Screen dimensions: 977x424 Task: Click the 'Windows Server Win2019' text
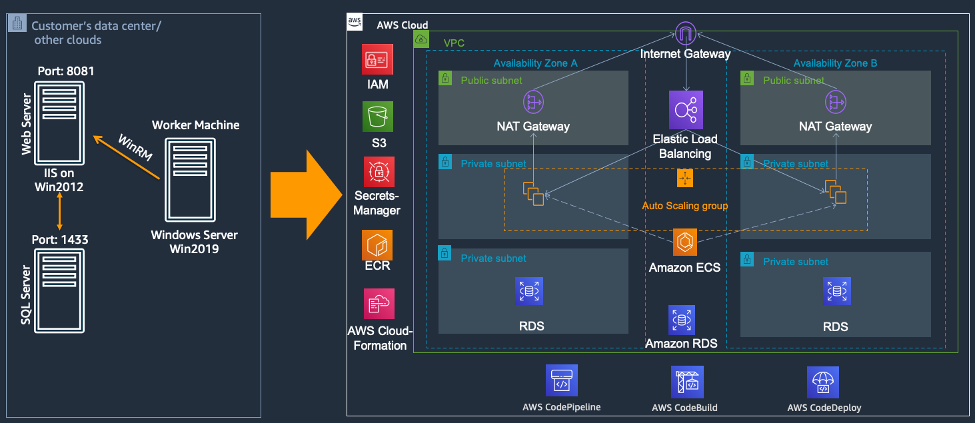tap(194, 242)
